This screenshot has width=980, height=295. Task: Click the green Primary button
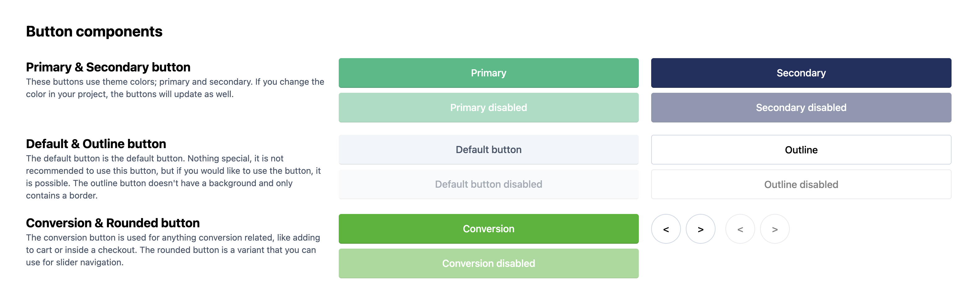click(x=488, y=73)
